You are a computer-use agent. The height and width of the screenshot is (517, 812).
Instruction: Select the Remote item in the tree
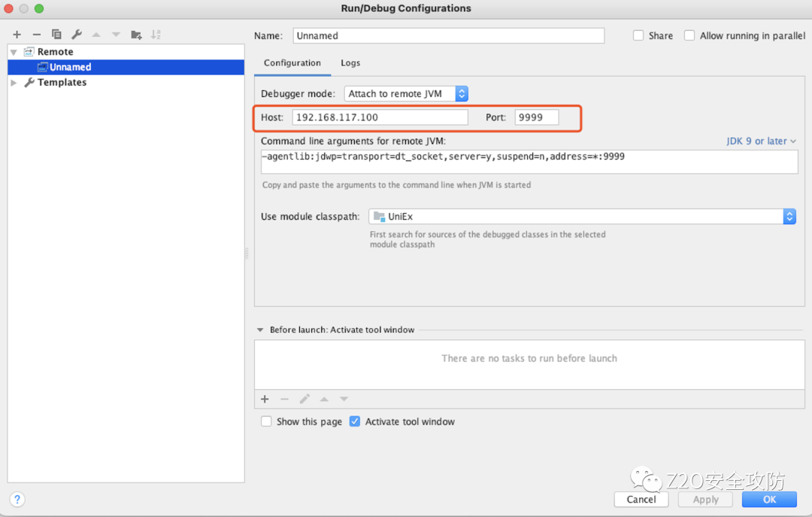pyautogui.click(x=55, y=52)
